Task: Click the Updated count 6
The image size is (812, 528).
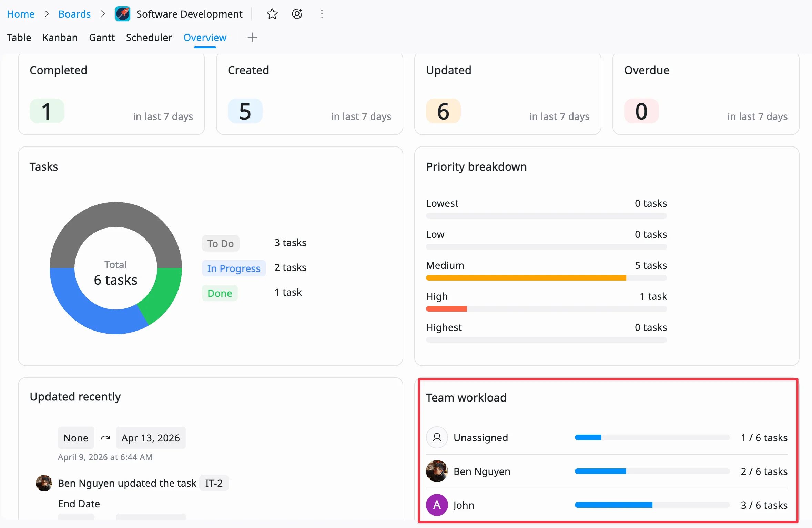Action: point(443,111)
